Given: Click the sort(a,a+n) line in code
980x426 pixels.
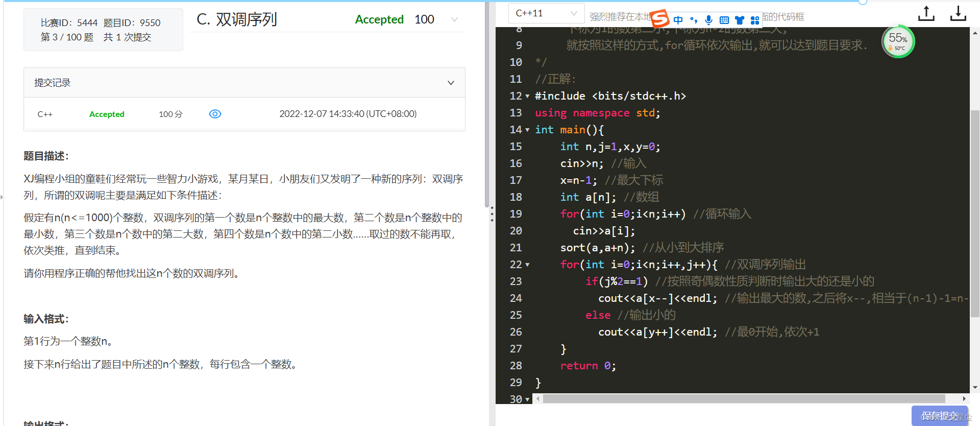Looking at the screenshot, I should (x=598, y=248).
